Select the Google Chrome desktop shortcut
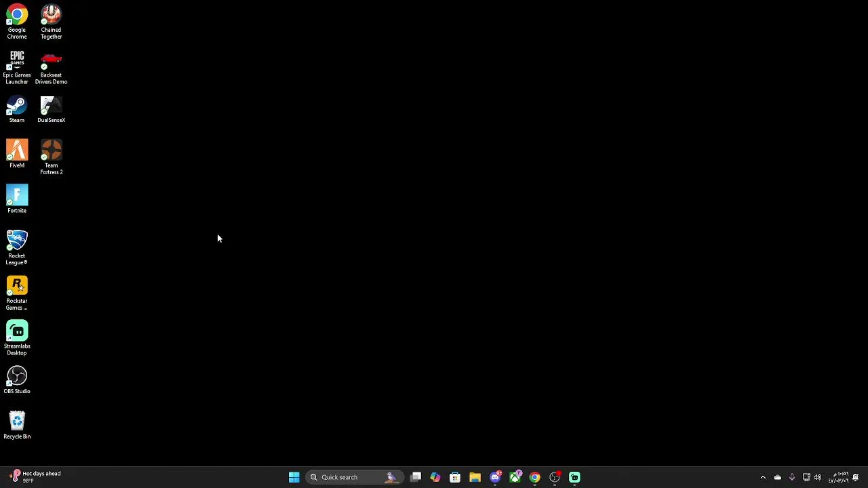Screen dimensions: 868x488 [x=17, y=22]
